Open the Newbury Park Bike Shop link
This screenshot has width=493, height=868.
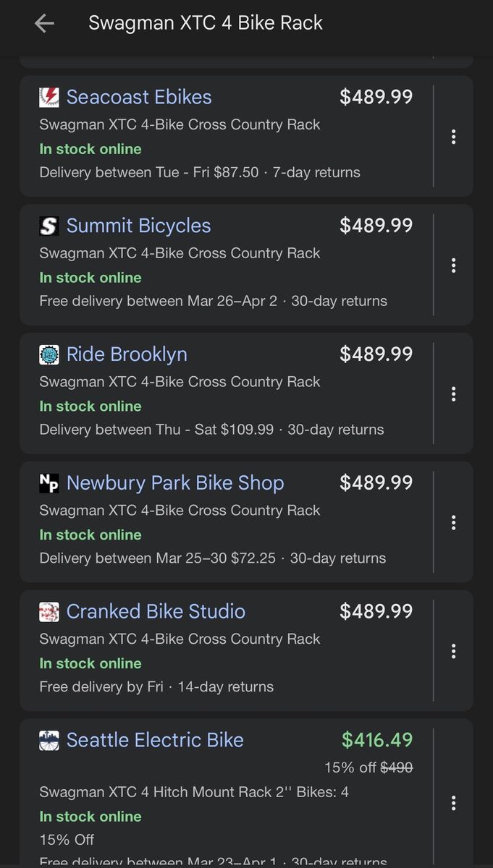click(175, 483)
